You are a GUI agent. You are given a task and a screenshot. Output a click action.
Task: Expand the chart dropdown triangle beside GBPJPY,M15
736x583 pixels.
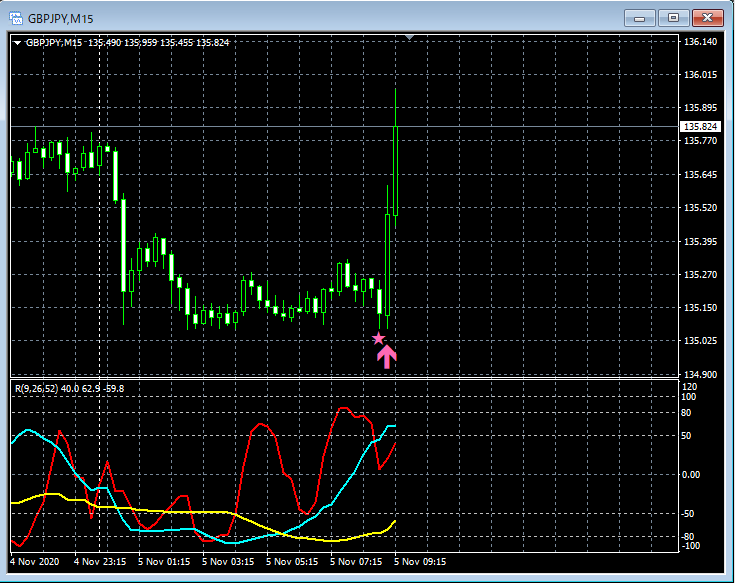click(17, 43)
